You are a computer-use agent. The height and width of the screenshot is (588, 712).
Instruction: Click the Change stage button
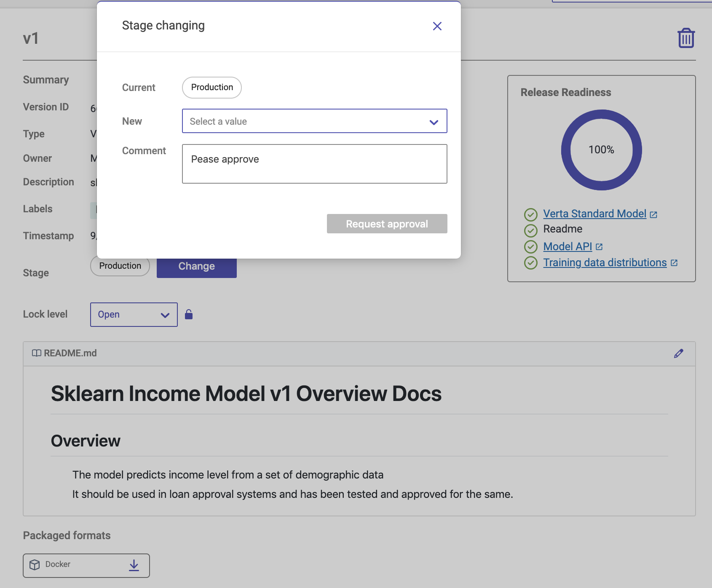(196, 267)
